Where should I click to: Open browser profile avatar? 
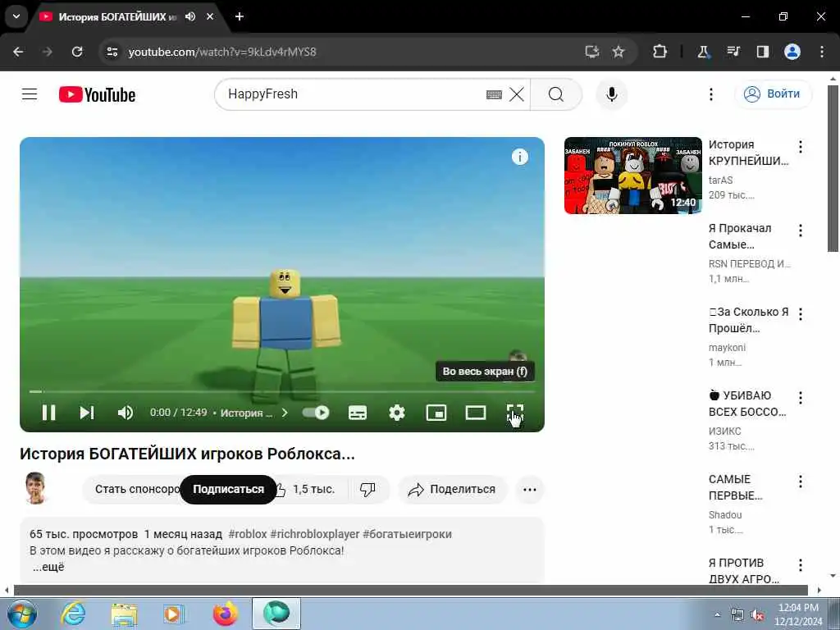click(x=792, y=52)
